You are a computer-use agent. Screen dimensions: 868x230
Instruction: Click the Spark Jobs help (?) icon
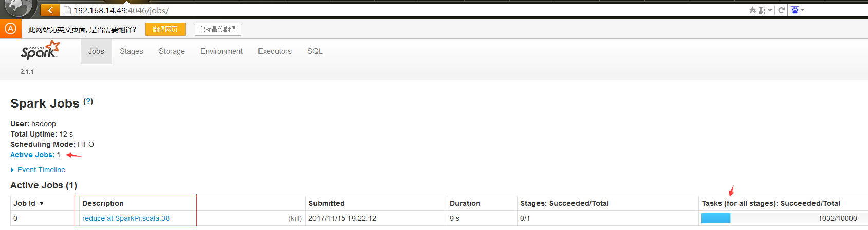(88, 101)
